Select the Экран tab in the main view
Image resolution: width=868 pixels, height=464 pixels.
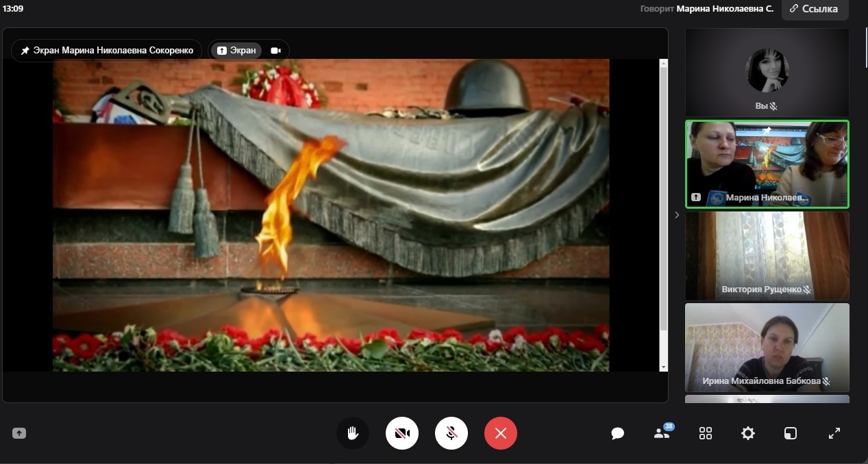coord(236,50)
